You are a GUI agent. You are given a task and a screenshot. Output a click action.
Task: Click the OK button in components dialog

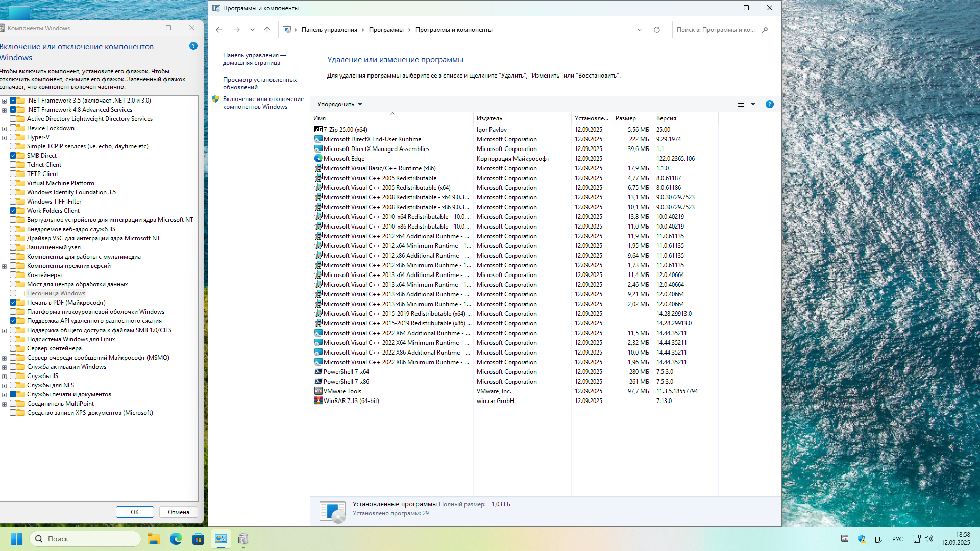pyautogui.click(x=135, y=512)
